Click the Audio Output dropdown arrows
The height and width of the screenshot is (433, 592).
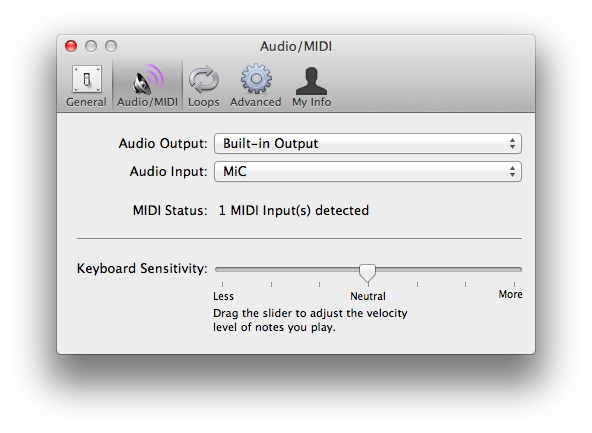pos(512,143)
